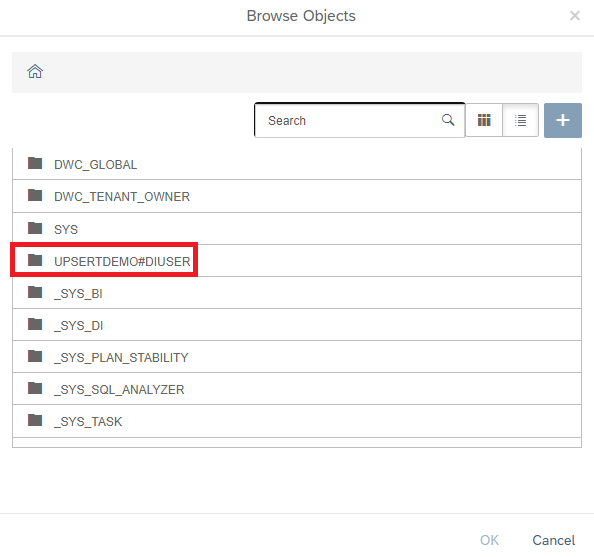Open the _SYS_DI folder
The width and height of the screenshot is (594, 557).
[297, 325]
